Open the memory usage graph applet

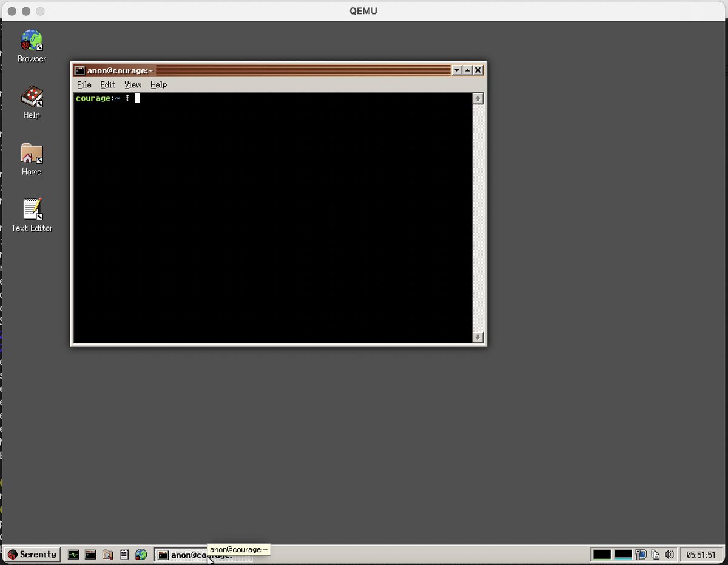pyautogui.click(x=623, y=554)
